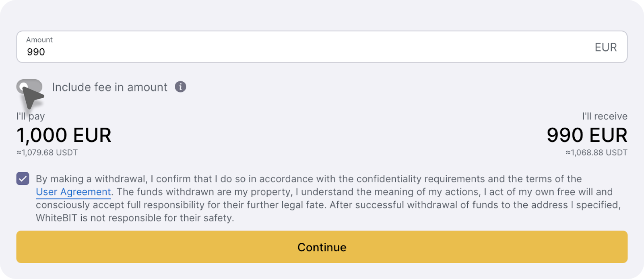This screenshot has height=279, width=644.
Task: Click the EUR currency label in Amount field
Action: click(x=605, y=48)
